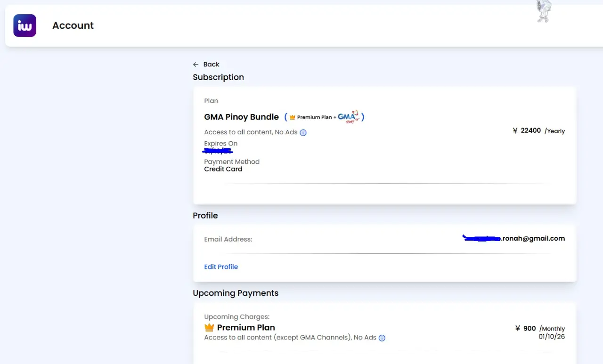603x364 pixels.
Task: Click the Credit Card payment method text
Action: (223, 169)
